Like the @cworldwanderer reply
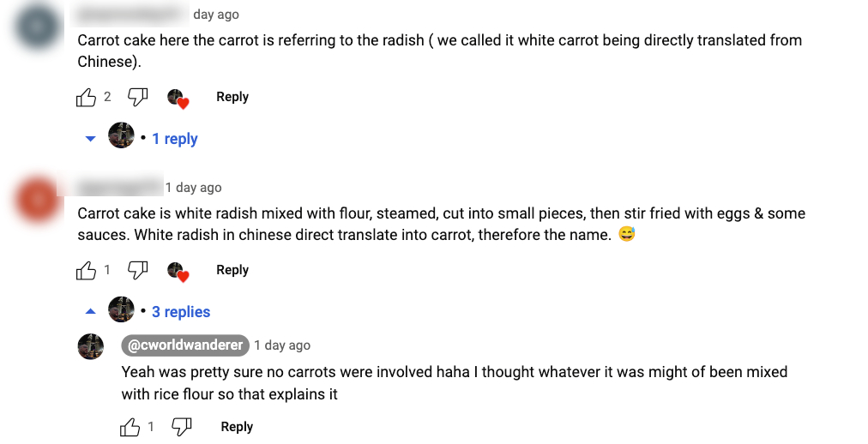Image resolution: width=868 pixels, height=444 pixels. pos(130,427)
